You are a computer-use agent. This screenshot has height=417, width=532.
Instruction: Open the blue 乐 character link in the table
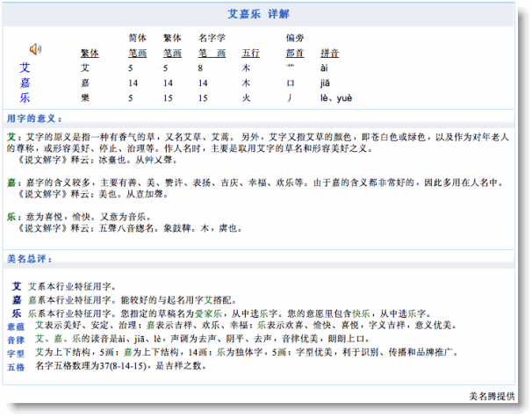point(25,97)
